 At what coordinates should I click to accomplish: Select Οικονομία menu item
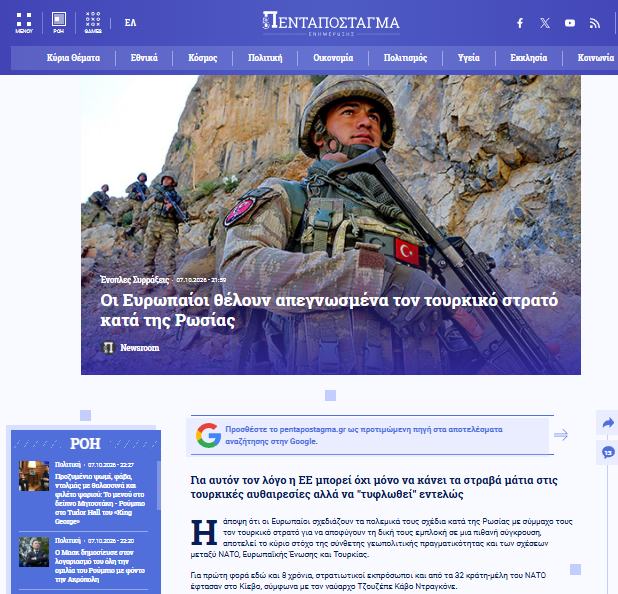(333, 58)
